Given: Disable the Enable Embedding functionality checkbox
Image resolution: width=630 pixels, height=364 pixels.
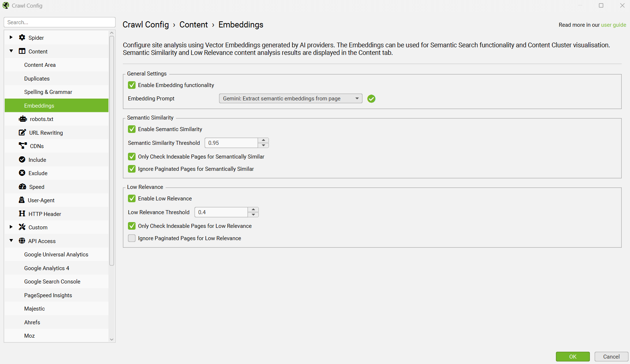Looking at the screenshot, I should (132, 85).
